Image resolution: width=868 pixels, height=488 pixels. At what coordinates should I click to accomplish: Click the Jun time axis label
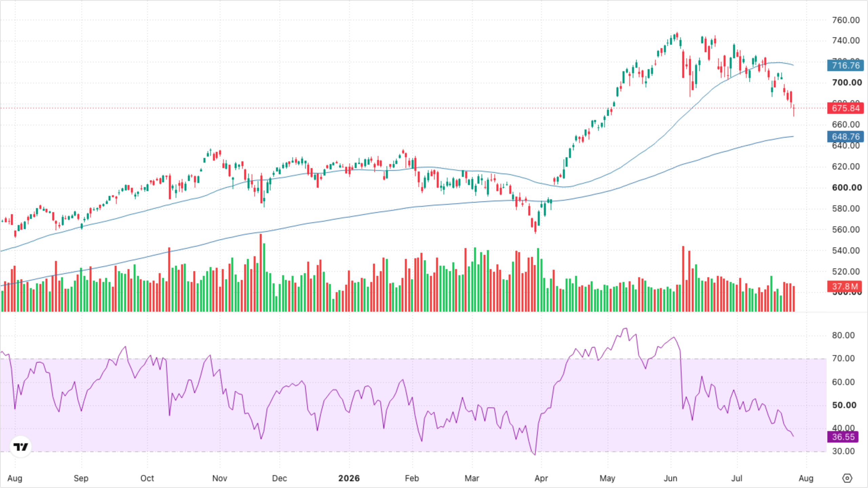click(670, 478)
